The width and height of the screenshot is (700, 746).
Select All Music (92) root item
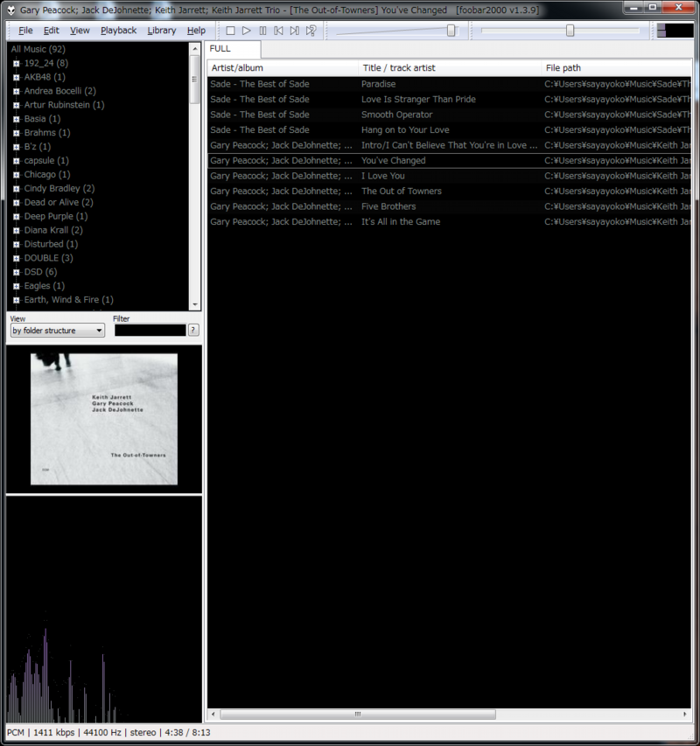pos(38,49)
